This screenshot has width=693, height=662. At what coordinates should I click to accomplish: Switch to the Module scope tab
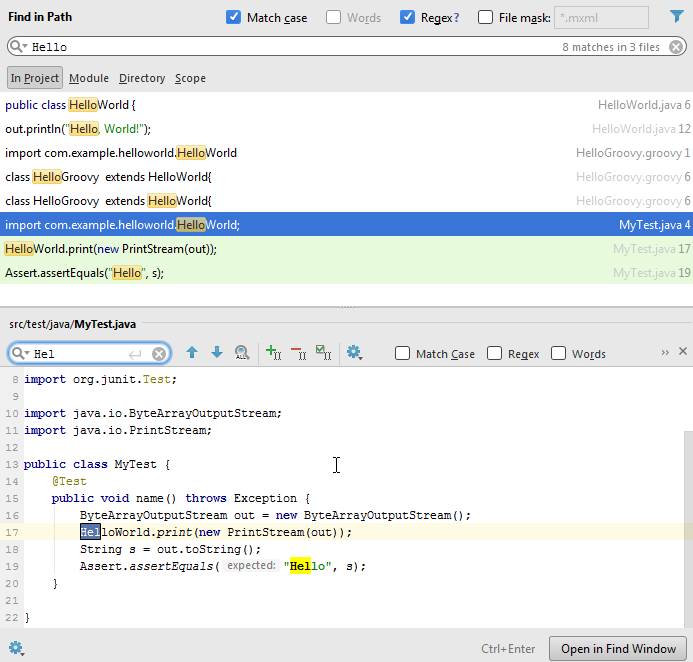[89, 78]
